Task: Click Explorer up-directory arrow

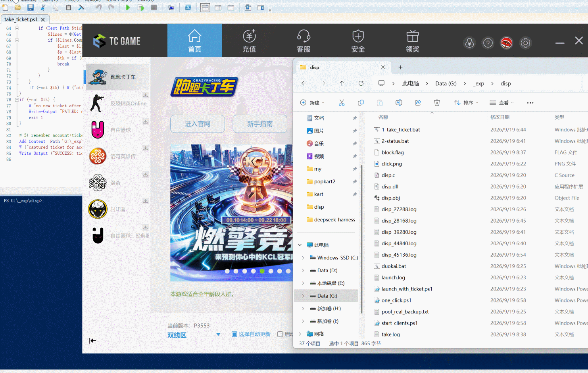Action: tap(342, 83)
